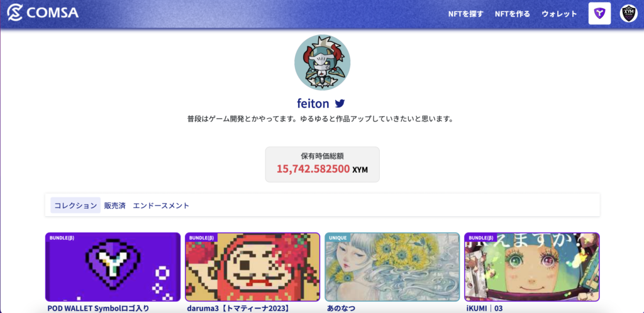Click the 保有時価総額 XYM value box
This screenshot has width=644, height=313.
[x=323, y=165]
